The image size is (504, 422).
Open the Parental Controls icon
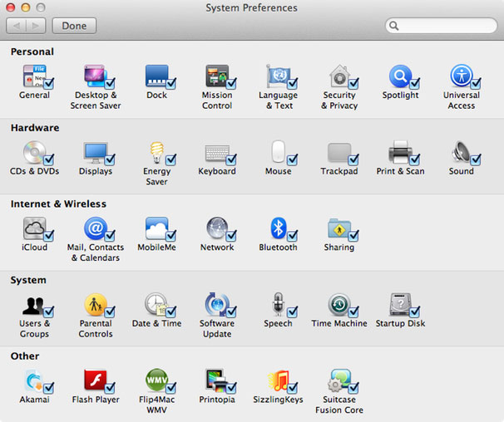point(96,304)
